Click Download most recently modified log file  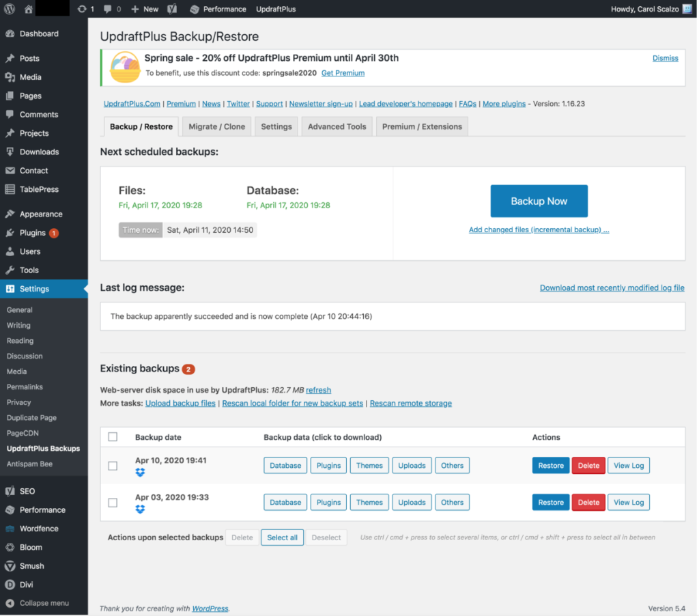(x=612, y=288)
